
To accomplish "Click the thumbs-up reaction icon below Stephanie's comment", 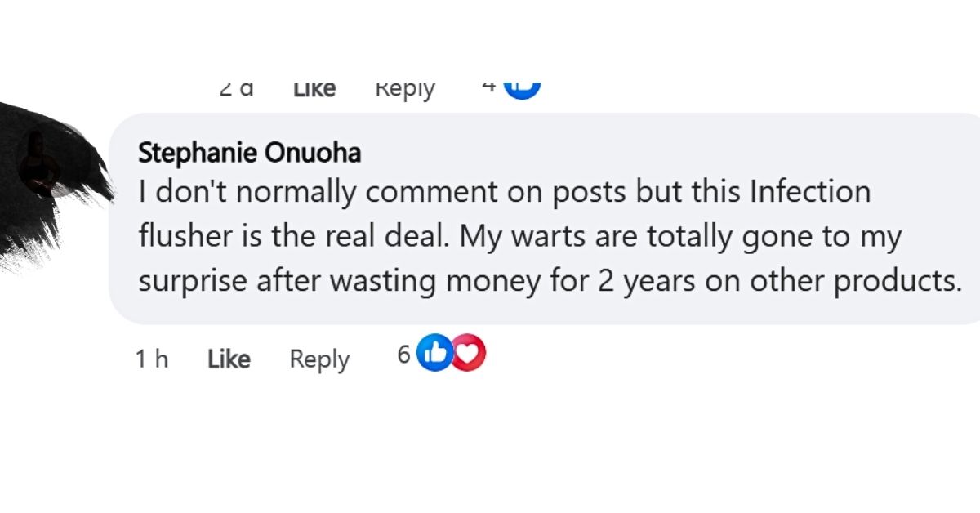I will point(433,352).
